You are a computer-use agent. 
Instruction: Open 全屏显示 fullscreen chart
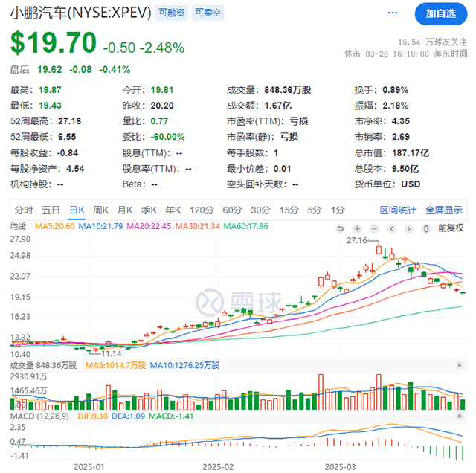tap(444, 210)
